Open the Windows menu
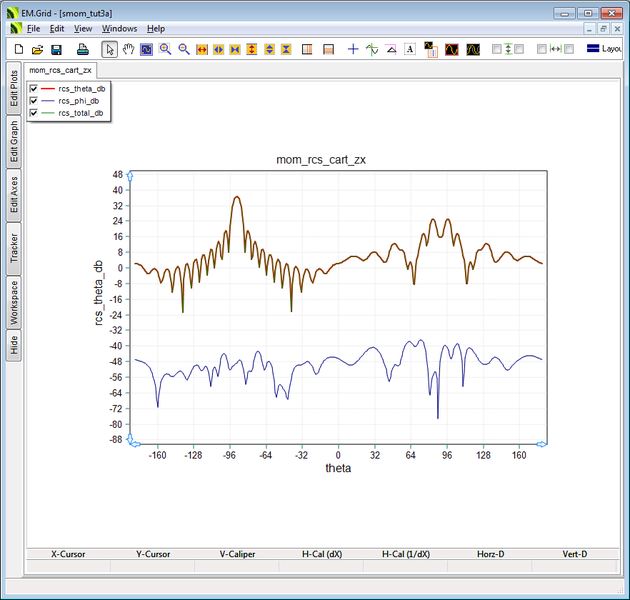 tap(119, 29)
